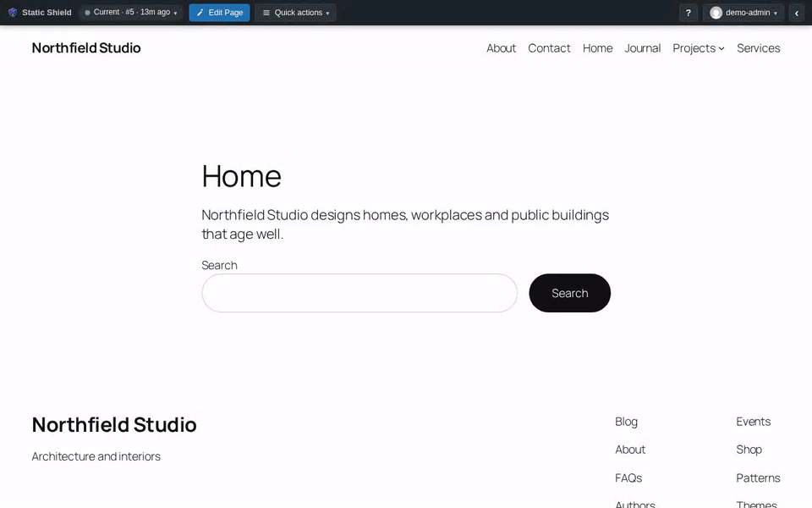Click the large footer Northfield Studio title
The width and height of the screenshot is (812, 508).
pyautogui.click(x=114, y=424)
